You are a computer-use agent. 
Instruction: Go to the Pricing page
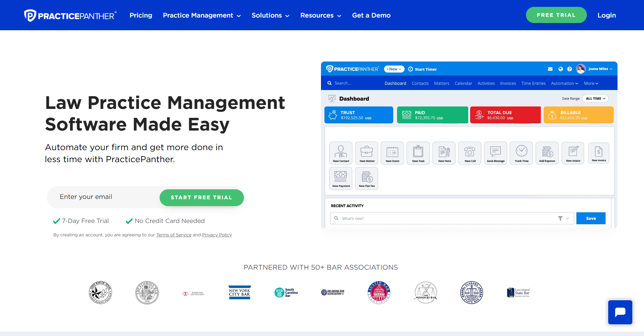pyautogui.click(x=141, y=15)
